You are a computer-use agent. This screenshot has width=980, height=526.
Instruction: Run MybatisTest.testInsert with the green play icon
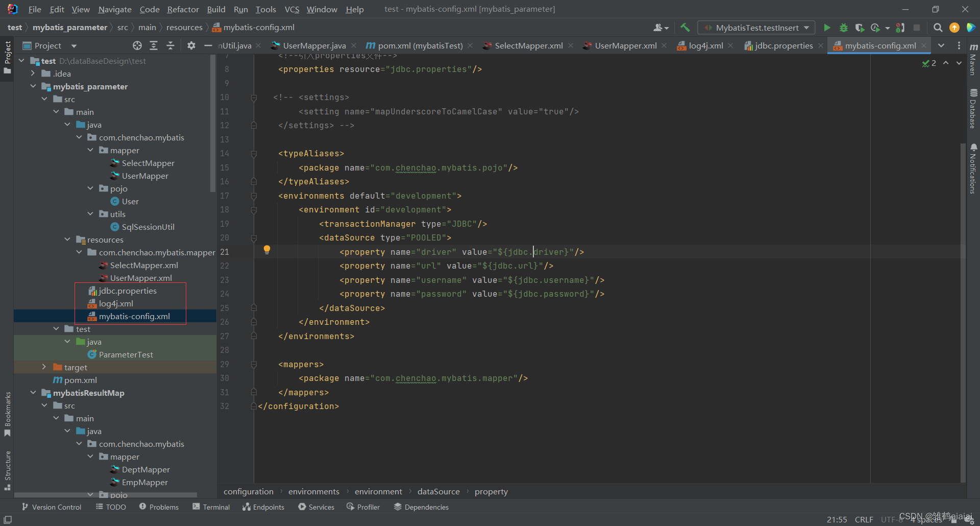[x=827, y=28]
